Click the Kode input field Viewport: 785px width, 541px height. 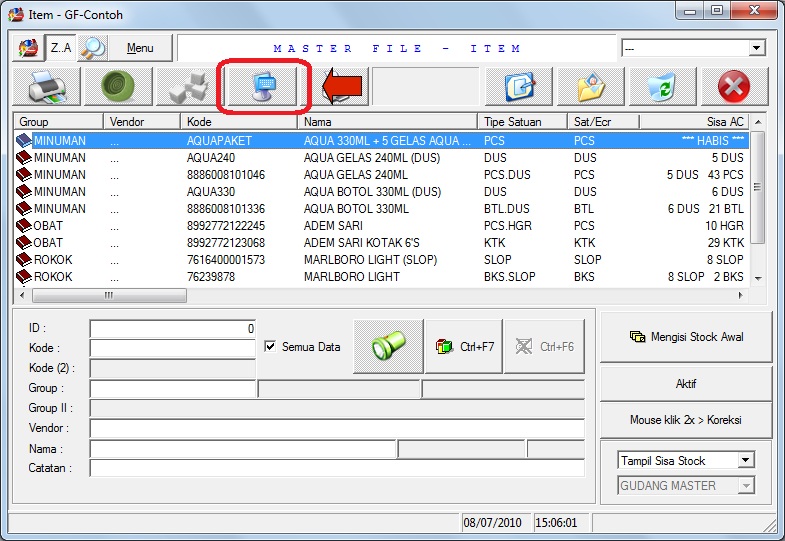pos(173,348)
